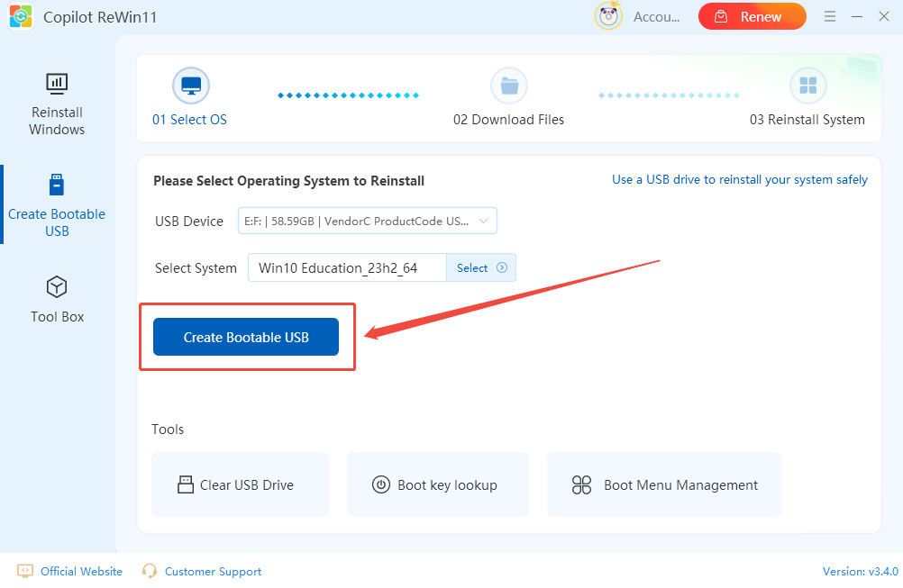Viewport: 903px width, 588px height.
Task: Follow the USB drive reinstall safely link
Action: click(739, 179)
